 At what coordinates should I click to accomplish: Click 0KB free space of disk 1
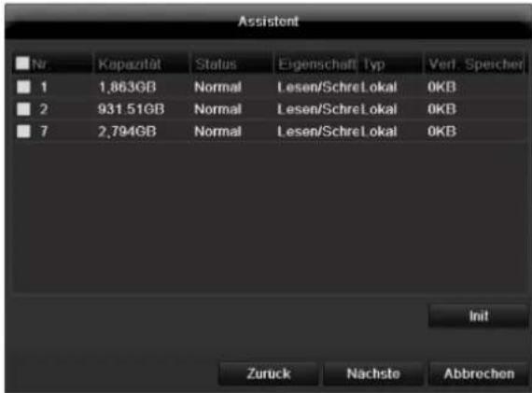click(x=441, y=87)
